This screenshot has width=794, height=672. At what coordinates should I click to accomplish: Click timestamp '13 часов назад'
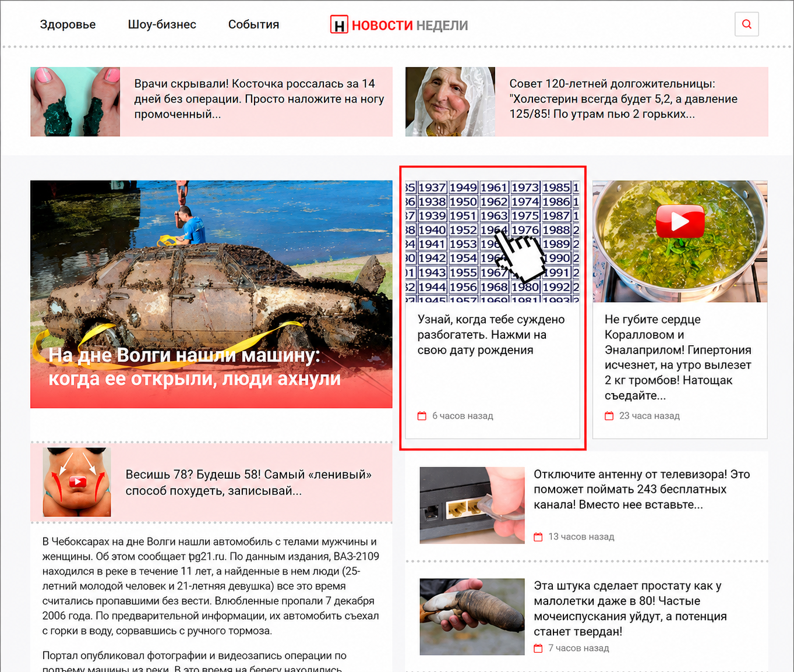click(x=581, y=537)
